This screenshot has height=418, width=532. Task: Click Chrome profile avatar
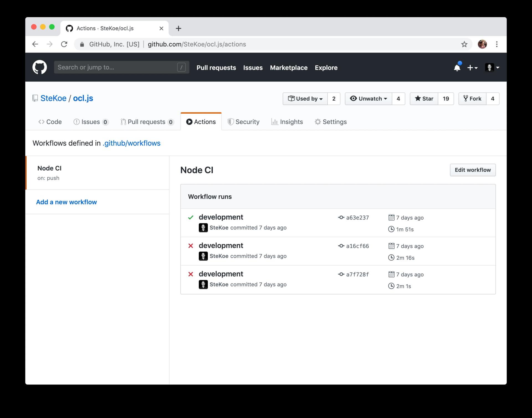482,44
